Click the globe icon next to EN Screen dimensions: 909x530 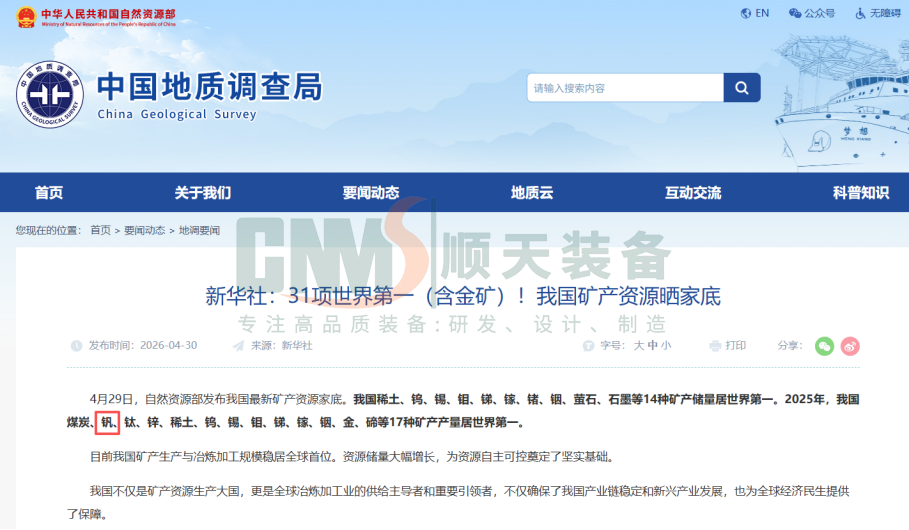(746, 13)
